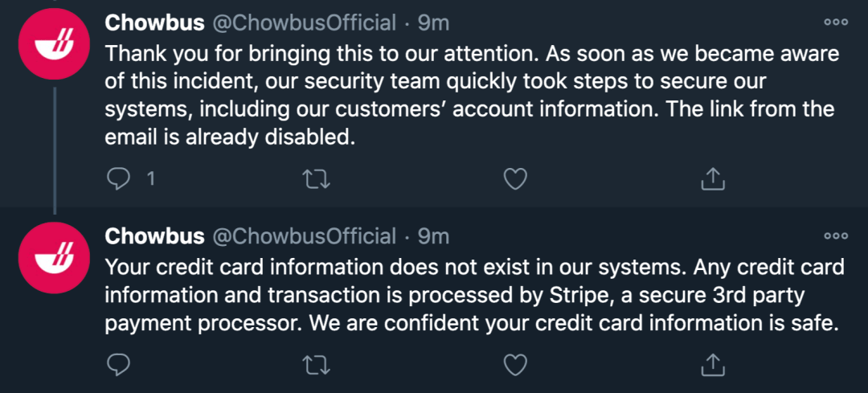Share the first Chowbus tweet
This screenshot has height=393, width=868.
coord(713,178)
